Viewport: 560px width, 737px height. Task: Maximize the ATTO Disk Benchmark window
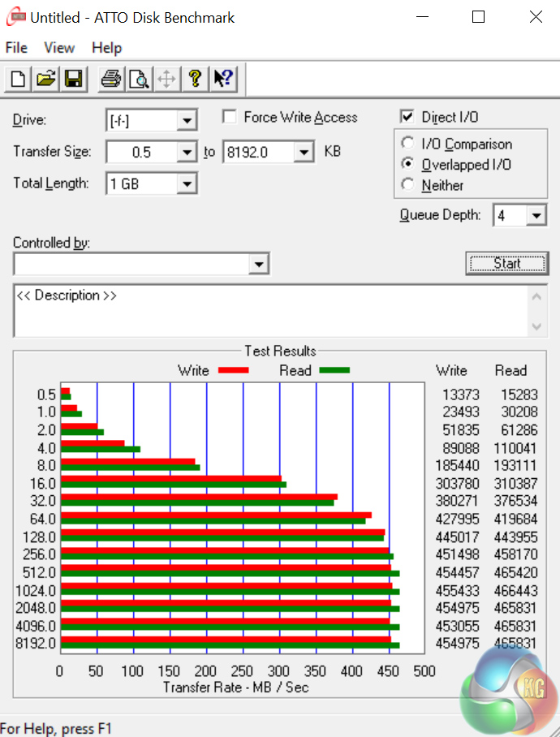click(478, 17)
